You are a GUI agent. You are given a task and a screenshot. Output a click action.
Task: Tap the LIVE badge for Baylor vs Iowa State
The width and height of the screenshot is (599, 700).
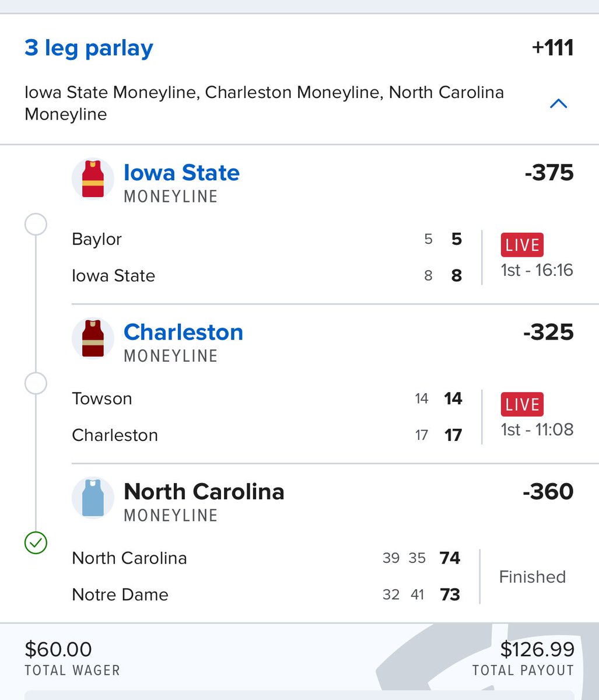tap(522, 245)
